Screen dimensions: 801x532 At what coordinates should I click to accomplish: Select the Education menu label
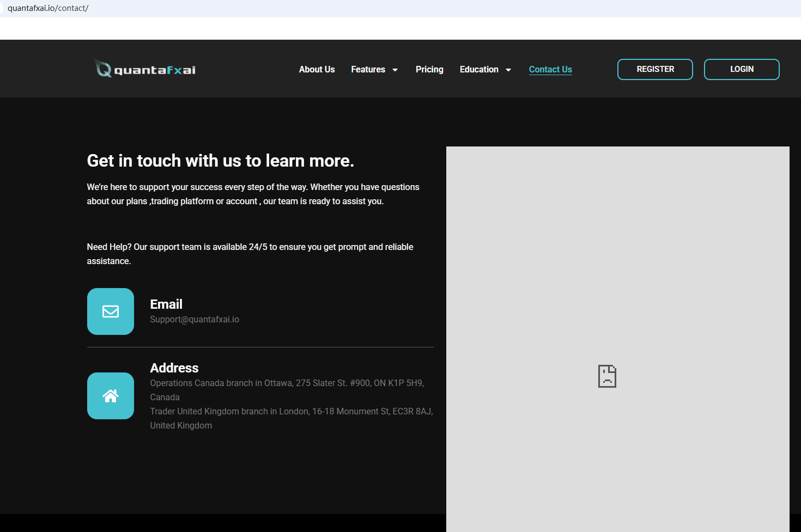479,69
